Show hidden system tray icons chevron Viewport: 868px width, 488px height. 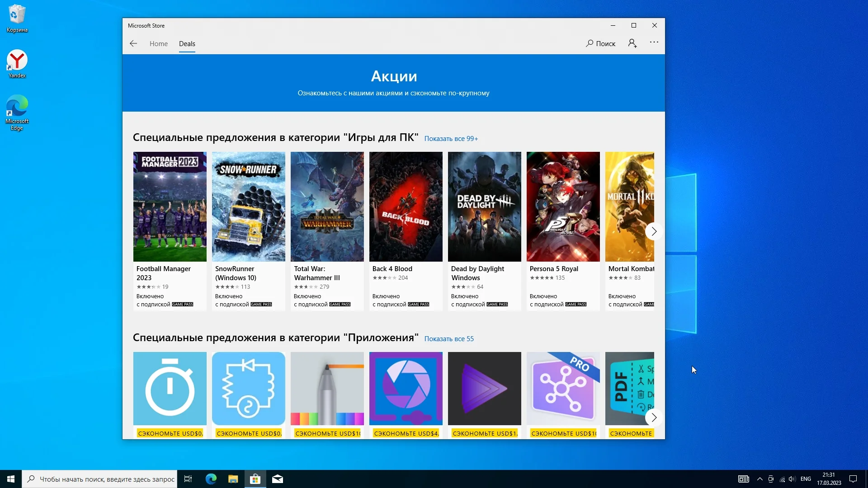point(760,479)
